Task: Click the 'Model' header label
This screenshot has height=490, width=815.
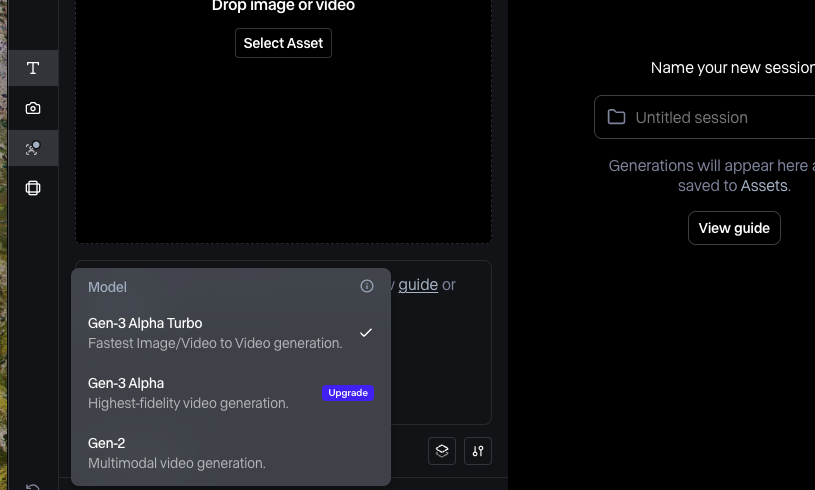Action: (107, 287)
